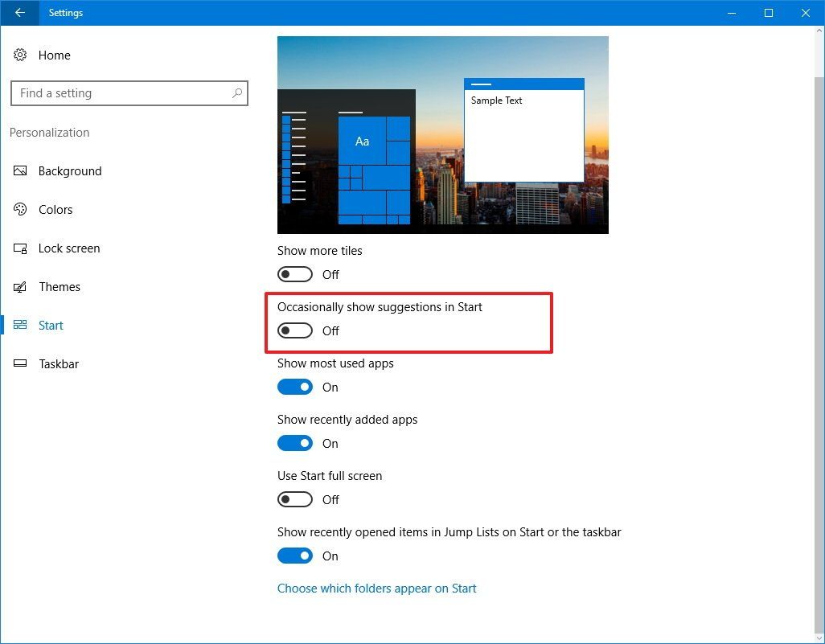825x644 pixels.
Task: Turn off Show recently added apps
Action: click(294, 443)
